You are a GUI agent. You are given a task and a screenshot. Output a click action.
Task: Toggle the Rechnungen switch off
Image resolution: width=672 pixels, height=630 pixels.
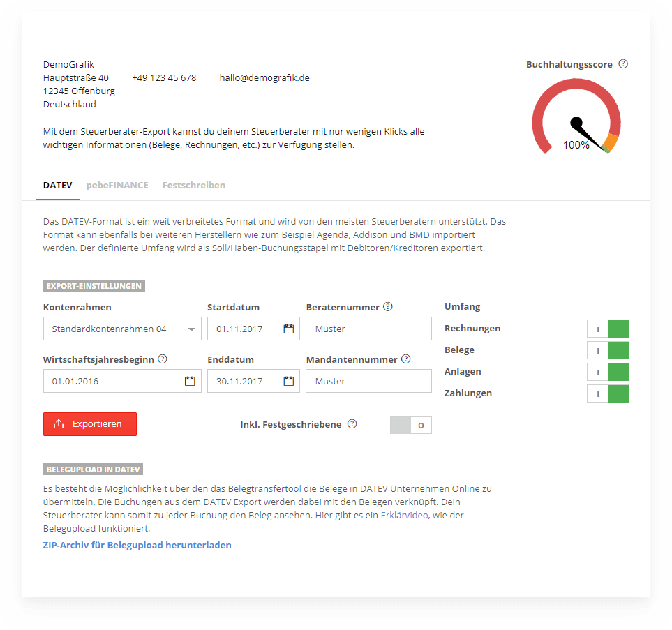(608, 329)
